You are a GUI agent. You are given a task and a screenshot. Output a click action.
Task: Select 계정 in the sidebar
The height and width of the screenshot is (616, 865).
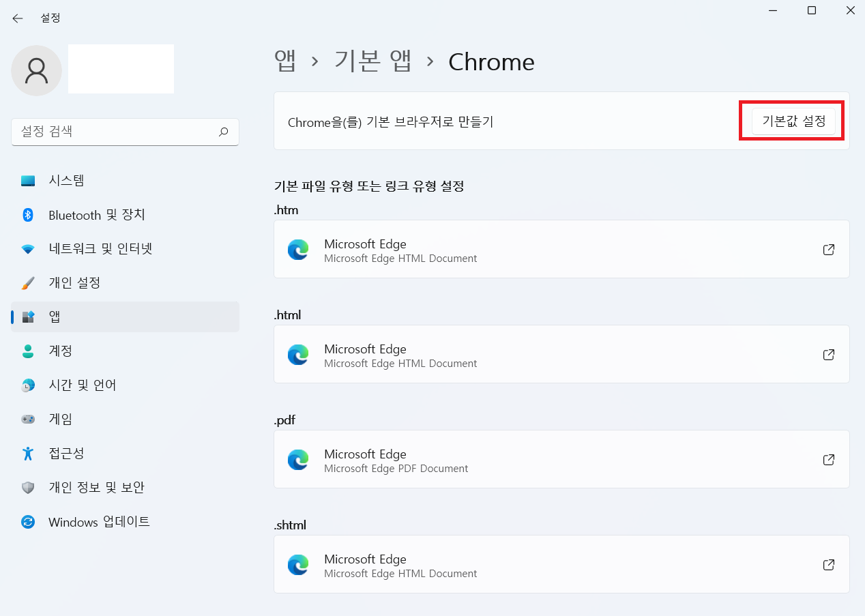click(125, 351)
